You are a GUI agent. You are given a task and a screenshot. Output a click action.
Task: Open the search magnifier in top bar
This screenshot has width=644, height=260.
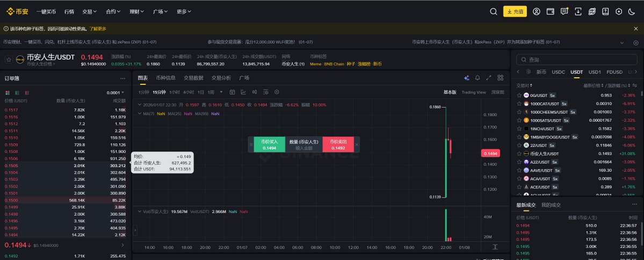point(494,11)
